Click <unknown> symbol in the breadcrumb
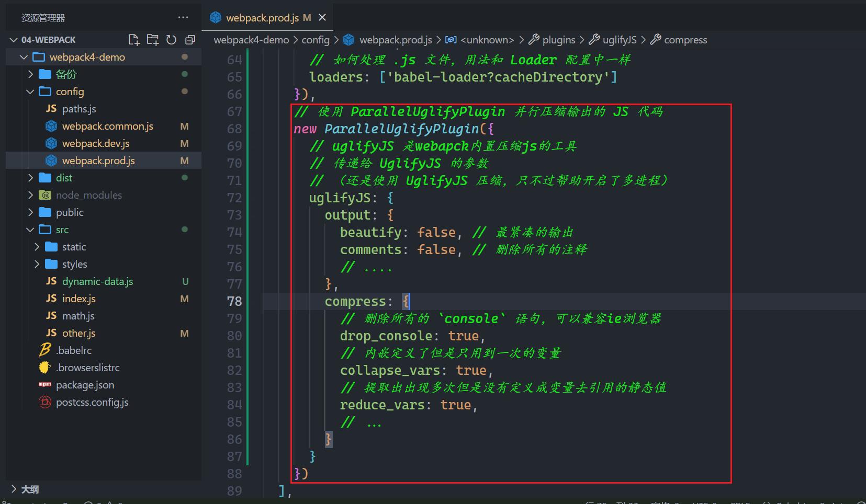The width and height of the screenshot is (866, 504). point(487,40)
